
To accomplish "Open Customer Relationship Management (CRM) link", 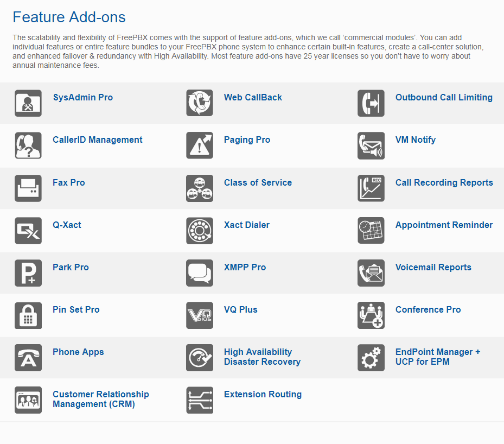I will coord(101,399).
